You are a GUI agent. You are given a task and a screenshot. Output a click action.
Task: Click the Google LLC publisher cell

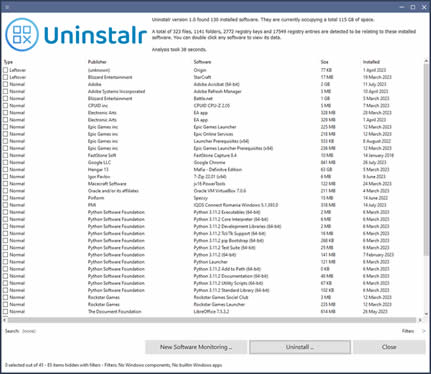(x=99, y=162)
